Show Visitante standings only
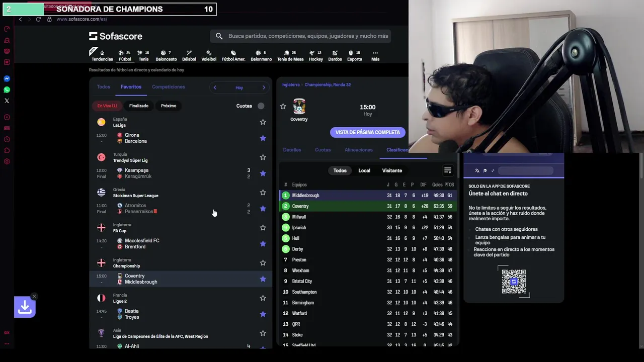 point(392,170)
